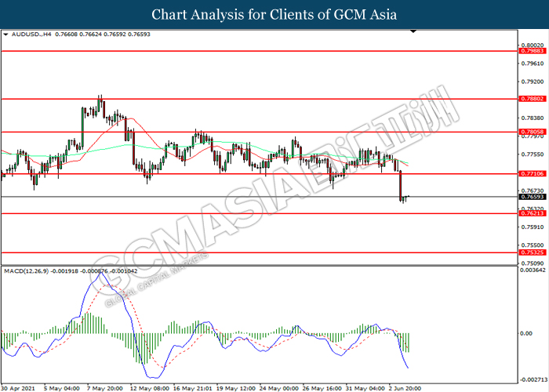Select the 0.78058 red price label
This screenshot has width=549, height=392.
pyautogui.click(x=533, y=132)
